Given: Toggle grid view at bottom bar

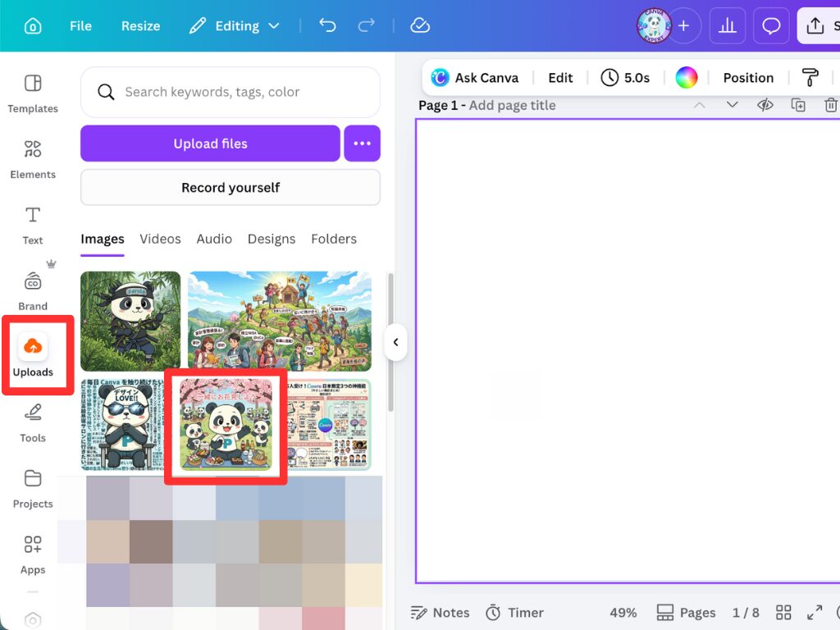Looking at the screenshot, I should point(783,613).
